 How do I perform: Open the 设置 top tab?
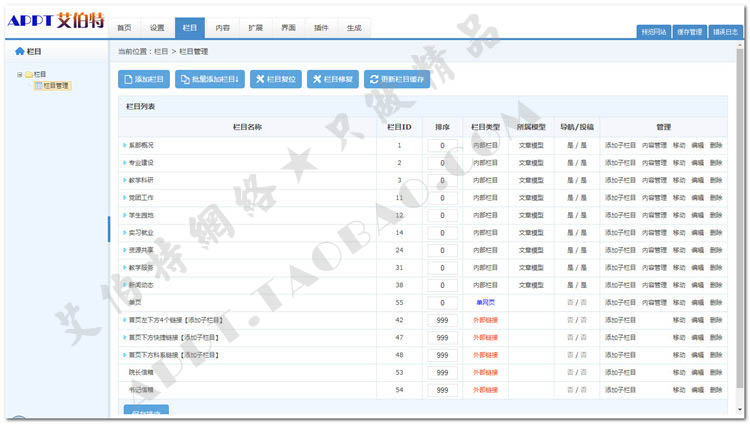point(157,28)
